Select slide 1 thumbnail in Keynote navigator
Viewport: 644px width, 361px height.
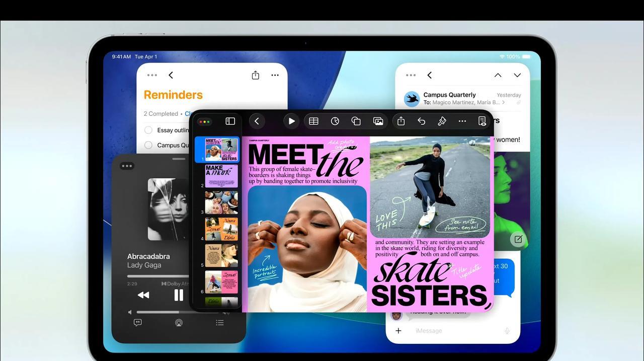(221, 149)
